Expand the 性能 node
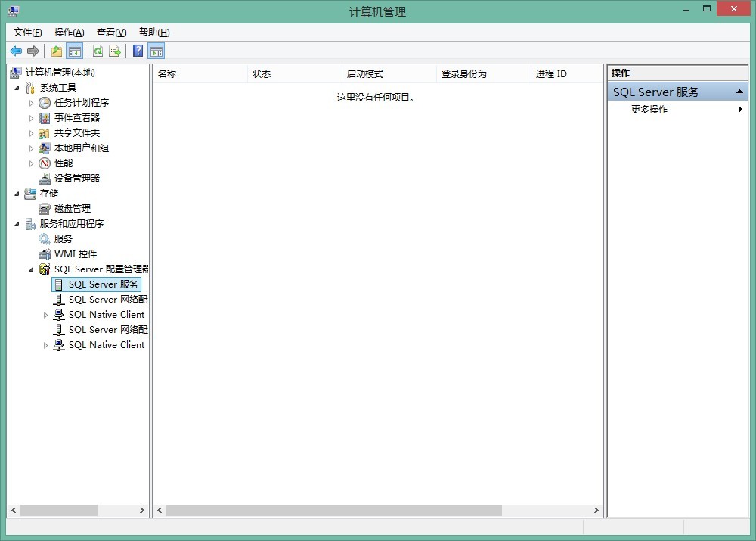The width and height of the screenshot is (756, 541). pyautogui.click(x=31, y=163)
